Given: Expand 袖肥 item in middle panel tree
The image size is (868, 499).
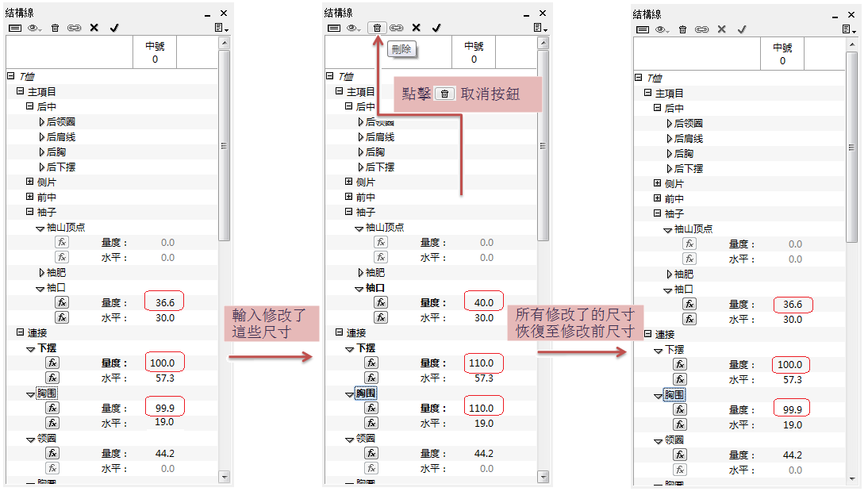Looking at the screenshot, I should point(359,273).
